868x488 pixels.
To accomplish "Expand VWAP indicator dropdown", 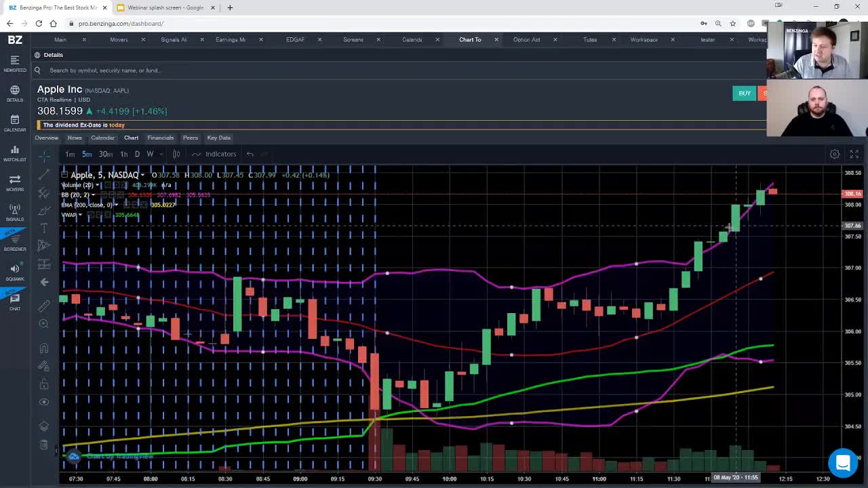I will coord(80,215).
